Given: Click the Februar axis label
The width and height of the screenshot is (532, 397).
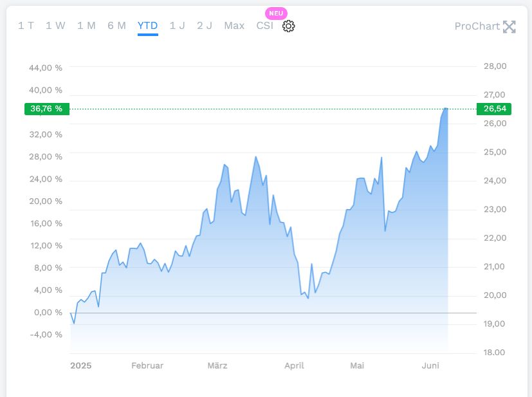Looking at the screenshot, I should point(147,365).
